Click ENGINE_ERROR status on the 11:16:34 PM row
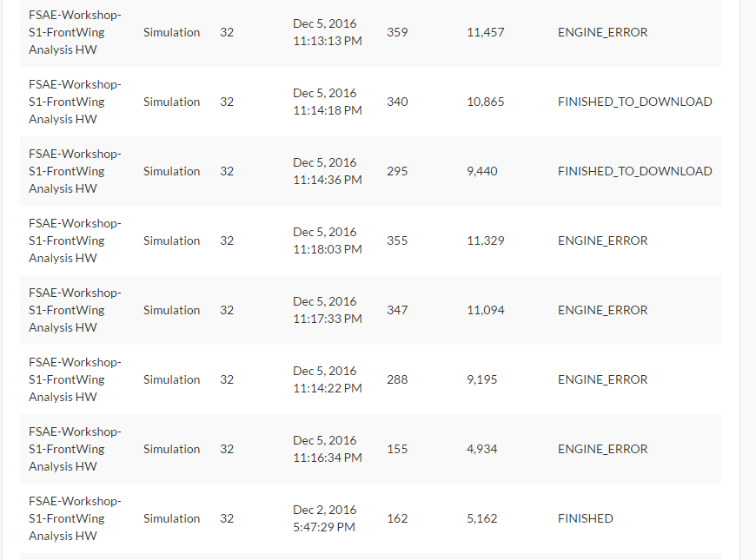 click(602, 449)
